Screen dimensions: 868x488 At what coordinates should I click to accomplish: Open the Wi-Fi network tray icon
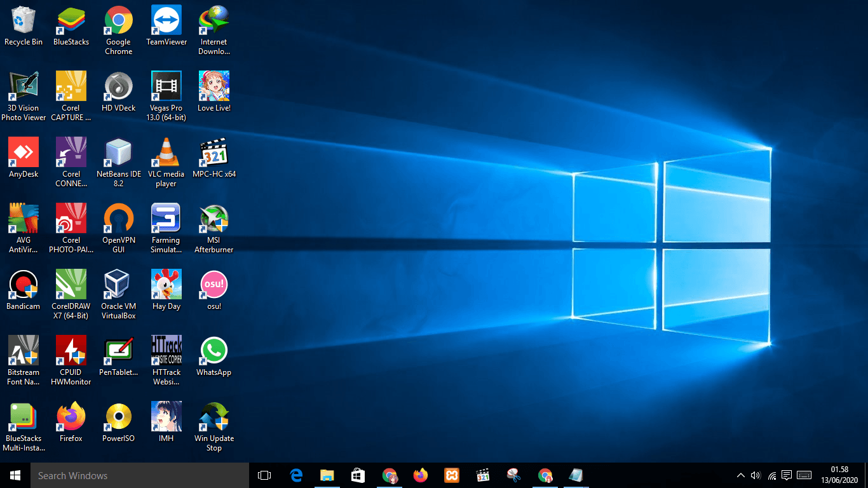(x=772, y=475)
